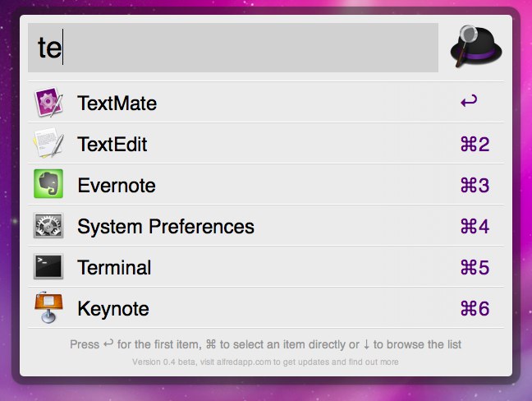Viewport: 532px width, 401px height.
Task: Click the Terminal app icon
Action: [x=48, y=267]
